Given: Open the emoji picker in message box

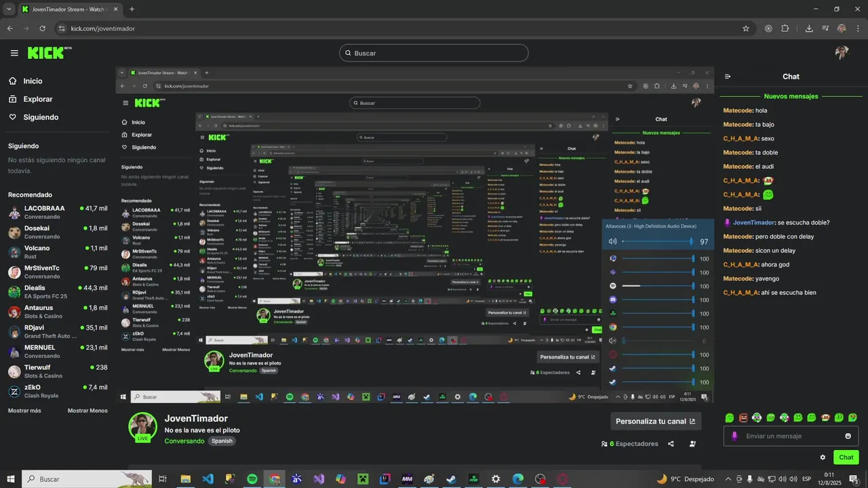Looking at the screenshot, I should pos(848,436).
